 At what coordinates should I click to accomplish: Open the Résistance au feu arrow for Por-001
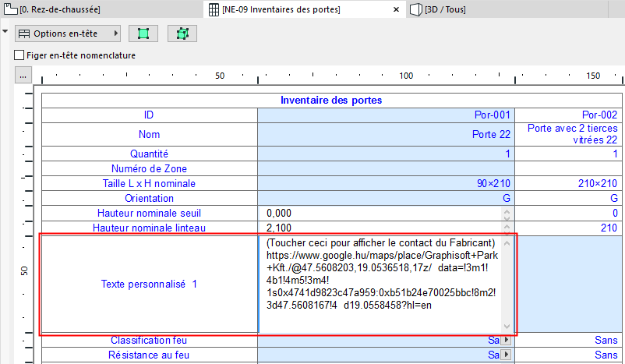click(x=507, y=355)
